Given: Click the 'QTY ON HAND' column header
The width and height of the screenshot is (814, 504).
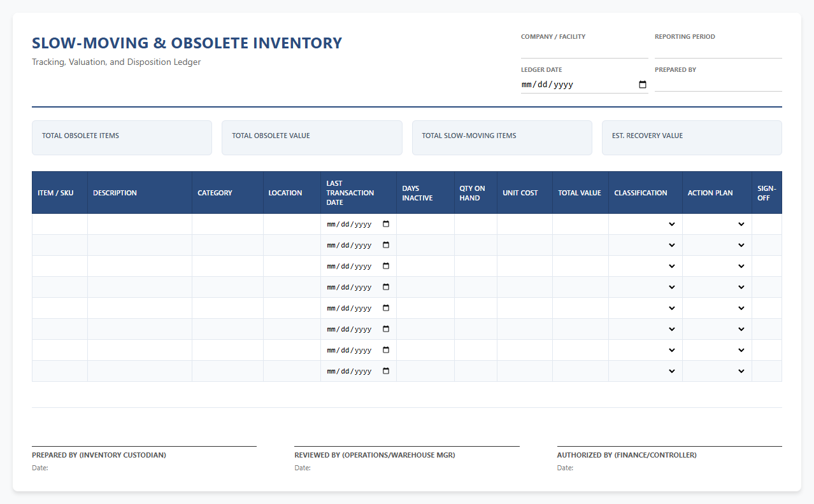Looking at the screenshot, I should 476,193.
